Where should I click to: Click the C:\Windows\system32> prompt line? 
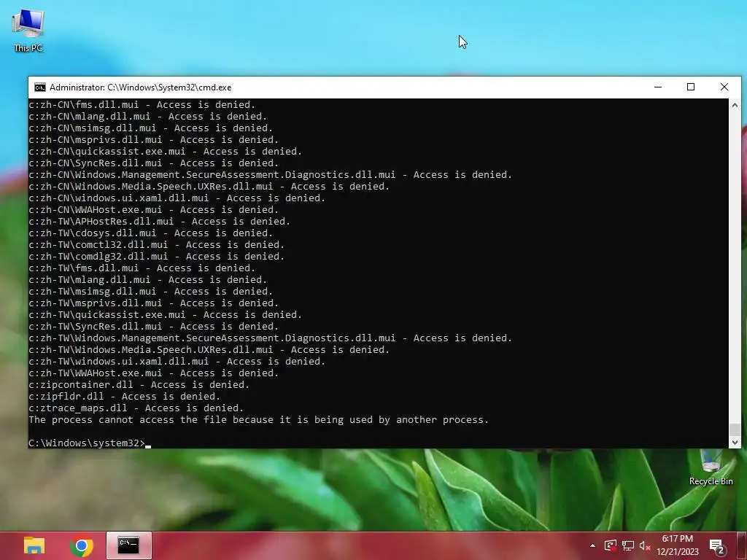click(90, 443)
